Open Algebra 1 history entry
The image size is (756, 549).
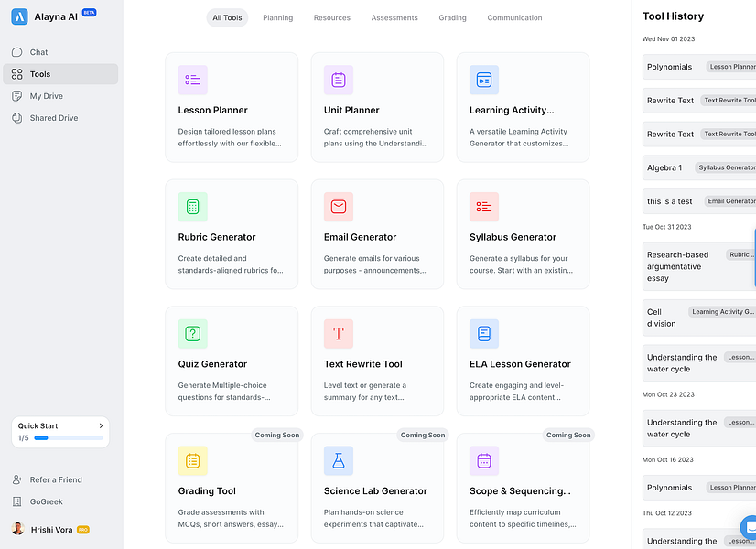pyautogui.click(x=699, y=167)
